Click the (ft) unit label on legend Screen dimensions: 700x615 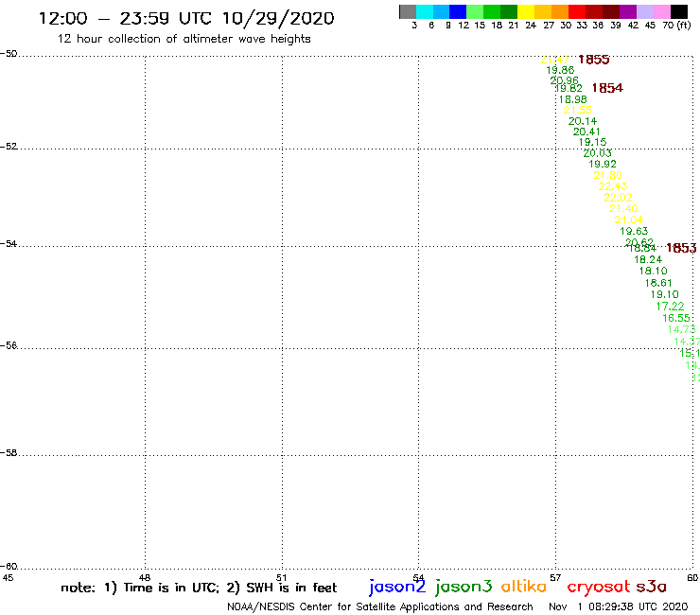(684, 25)
